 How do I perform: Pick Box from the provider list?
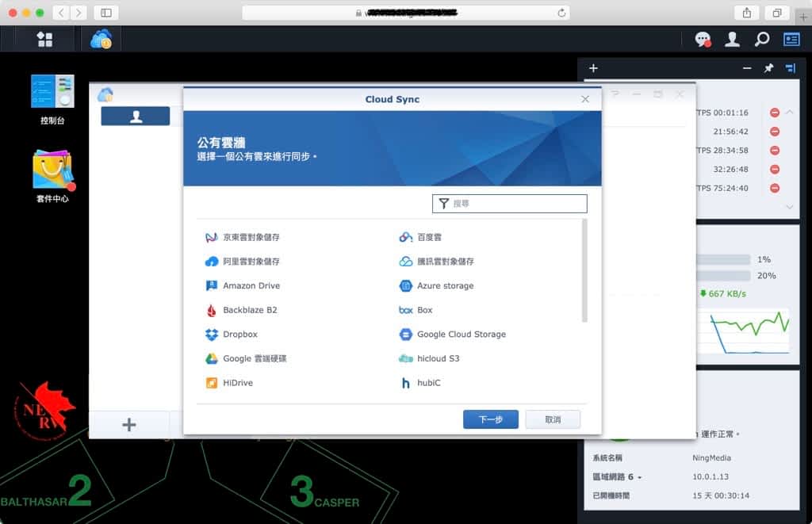[x=416, y=310]
